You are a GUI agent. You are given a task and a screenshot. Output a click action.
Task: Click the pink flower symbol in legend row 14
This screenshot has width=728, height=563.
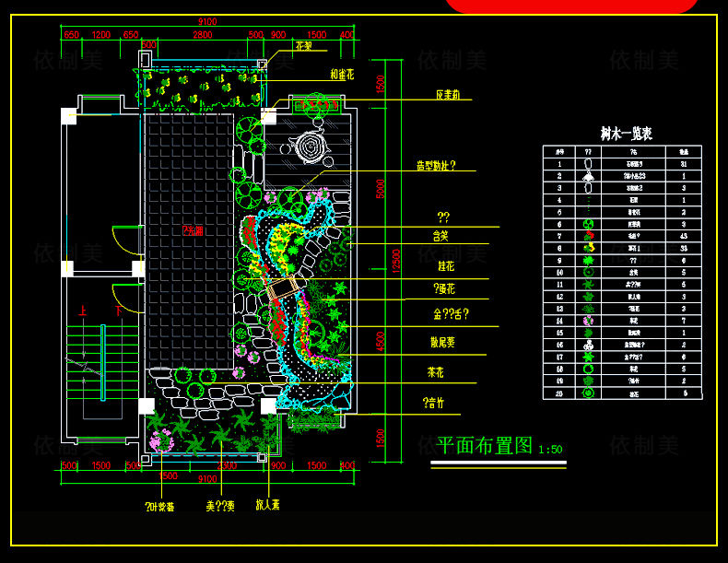[x=588, y=321]
